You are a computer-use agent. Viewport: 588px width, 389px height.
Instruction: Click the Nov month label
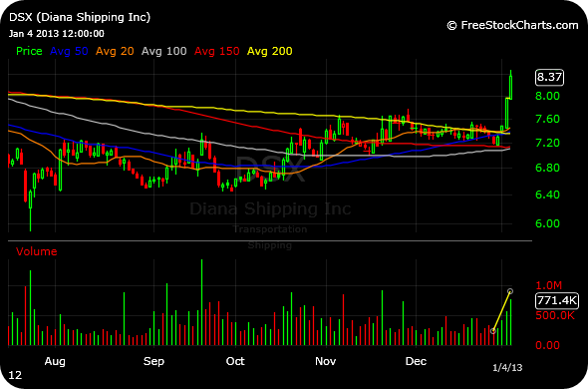325,361
